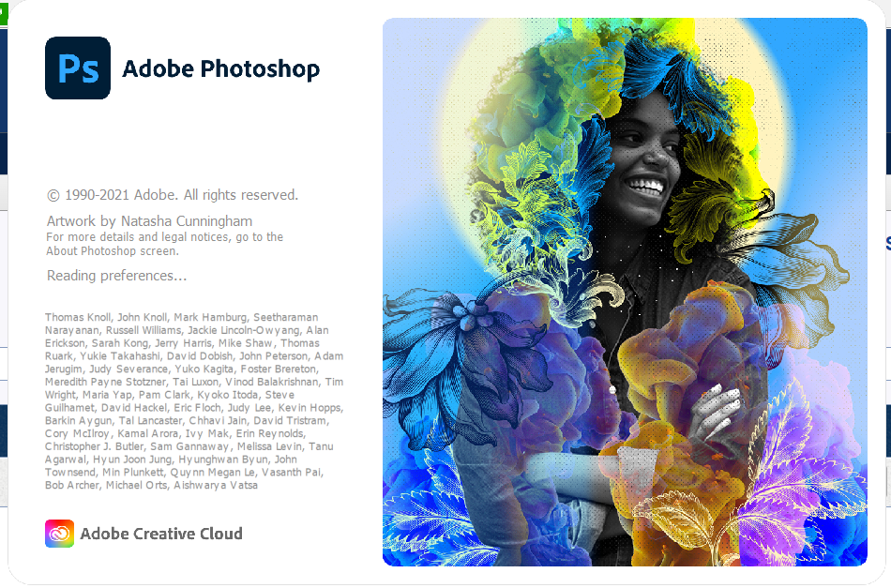Image resolution: width=891 pixels, height=588 pixels.
Task: Click the Artwork by Natasha Cunningham credit
Action: click(x=149, y=221)
